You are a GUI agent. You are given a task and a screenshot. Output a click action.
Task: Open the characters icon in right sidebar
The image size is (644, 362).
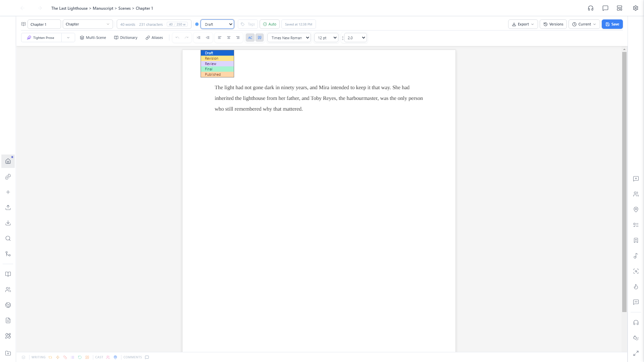pos(636,194)
